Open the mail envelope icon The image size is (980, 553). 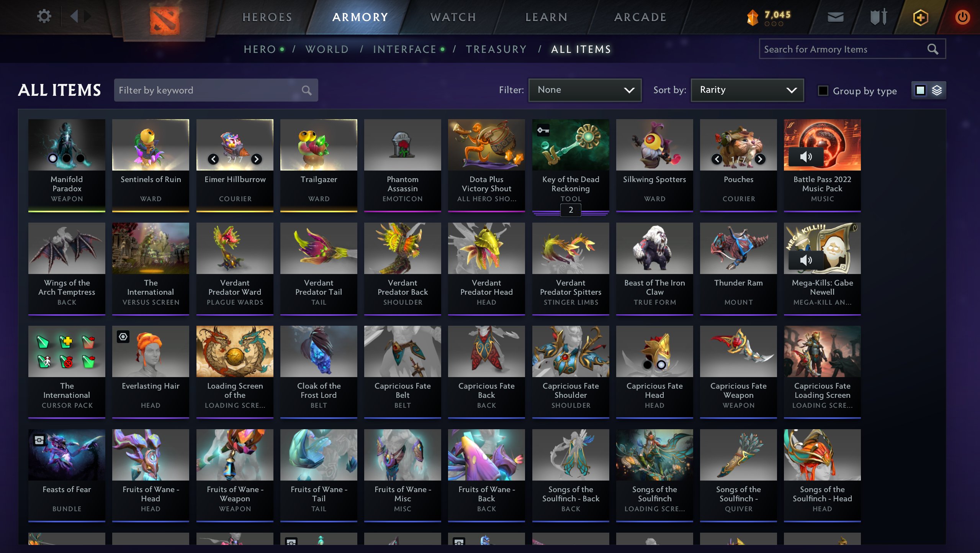[x=835, y=17]
